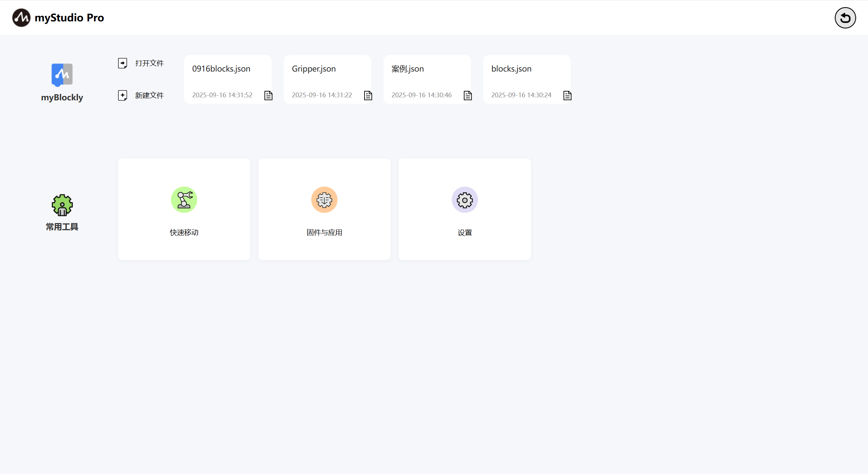This screenshot has width=868, height=474.
Task: Click document icon on Gripper.json card
Action: pos(368,96)
